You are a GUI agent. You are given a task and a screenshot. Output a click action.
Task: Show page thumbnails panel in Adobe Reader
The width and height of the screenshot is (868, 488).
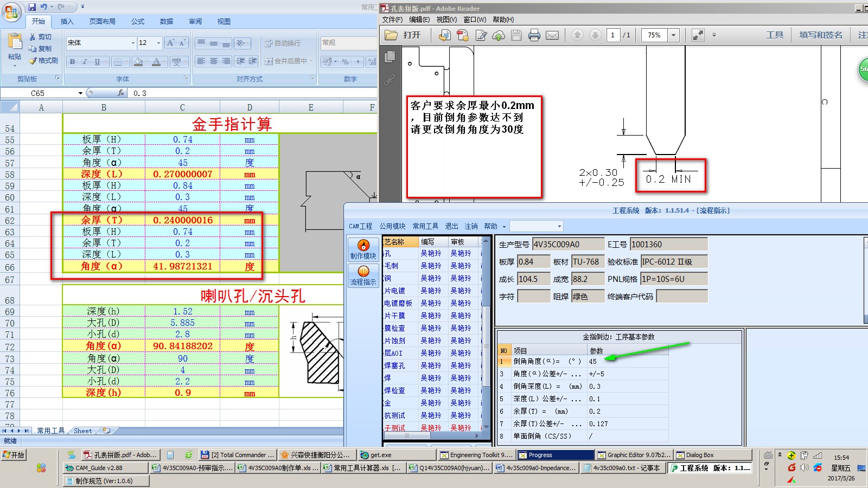click(x=390, y=57)
